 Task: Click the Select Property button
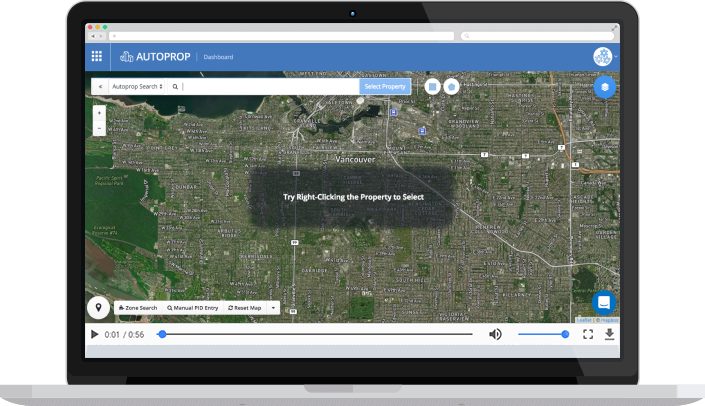385,87
